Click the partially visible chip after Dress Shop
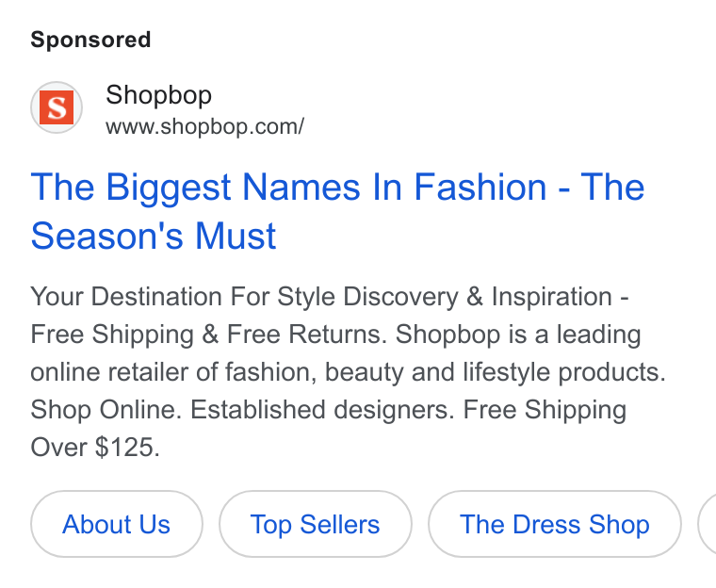This screenshot has width=716, height=588. click(708, 524)
